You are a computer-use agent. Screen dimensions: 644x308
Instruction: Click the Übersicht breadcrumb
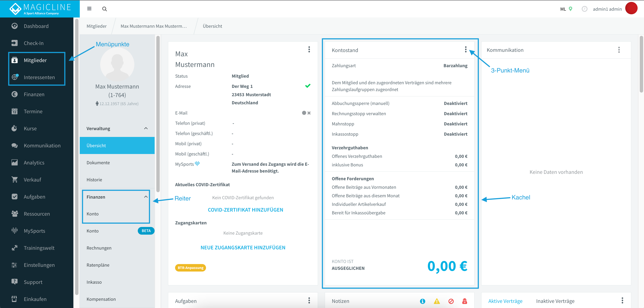[212, 26]
